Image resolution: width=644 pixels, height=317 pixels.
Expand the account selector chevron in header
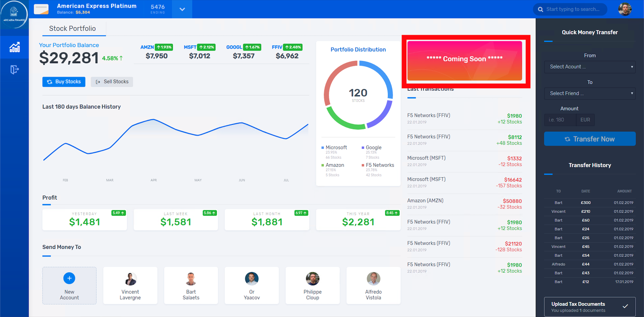tap(182, 9)
